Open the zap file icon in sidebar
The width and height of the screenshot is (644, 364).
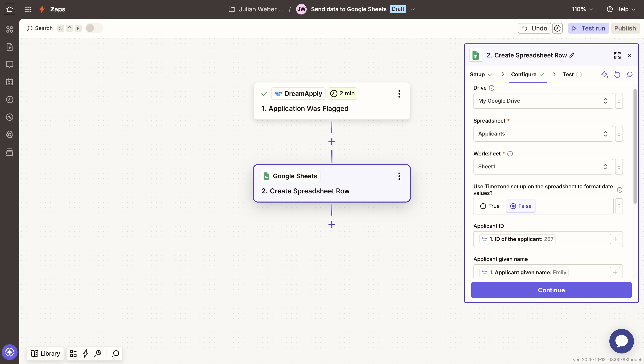[x=9, y=47]
